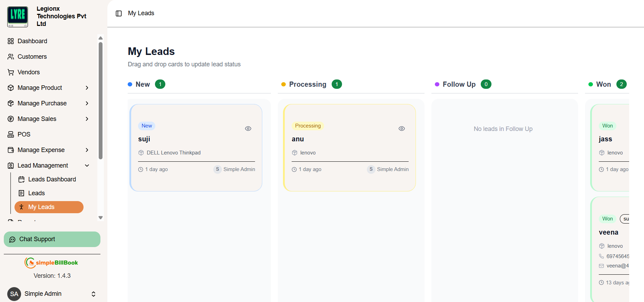
Task: Click the Manage Purchase icon
Action: click(11, 103)
